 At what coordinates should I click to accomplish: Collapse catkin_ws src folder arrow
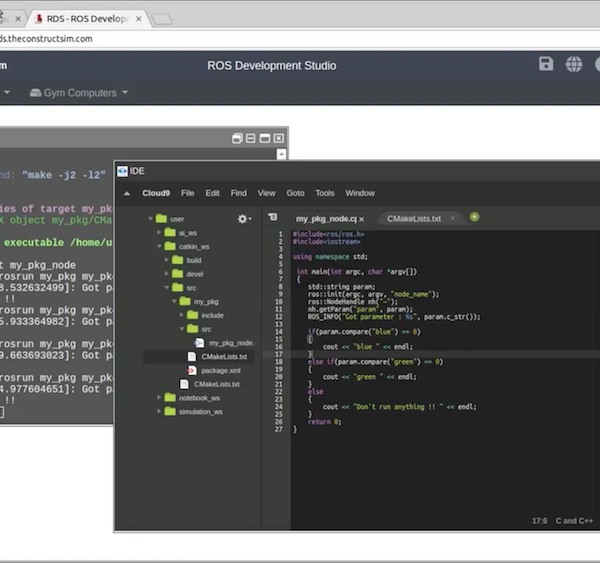tap(167, 287)
